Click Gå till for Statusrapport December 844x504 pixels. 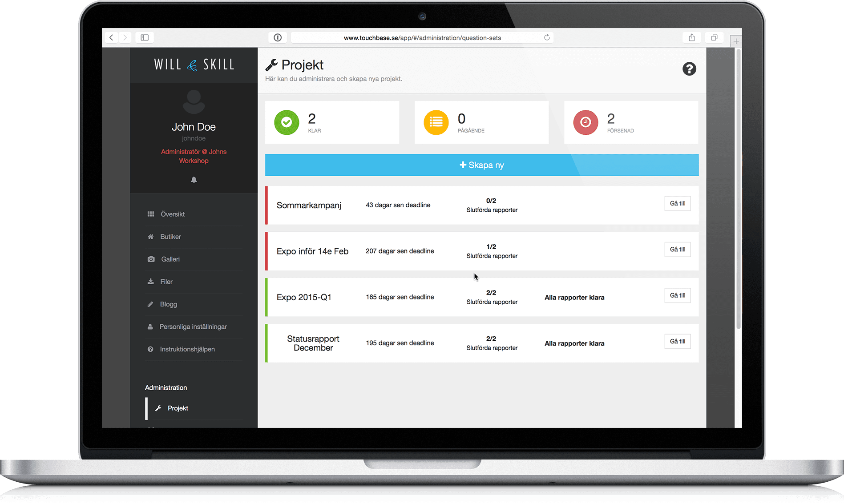[678, 342]
